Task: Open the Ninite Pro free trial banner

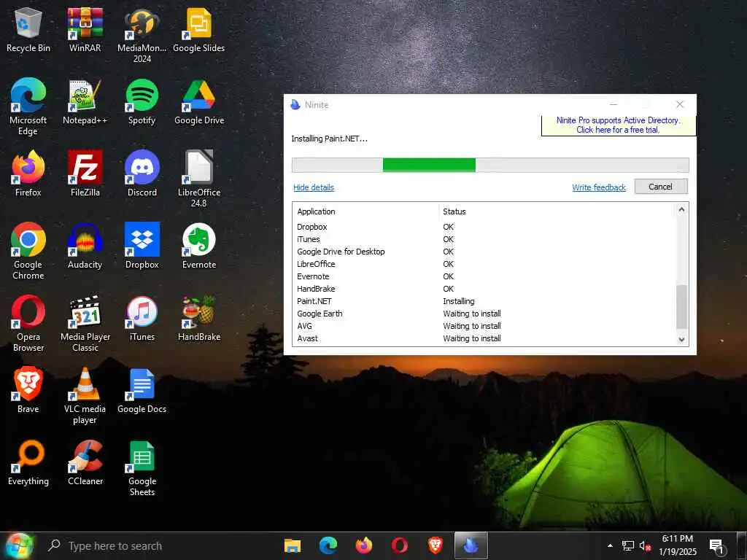Action: (x=618, y=125)
